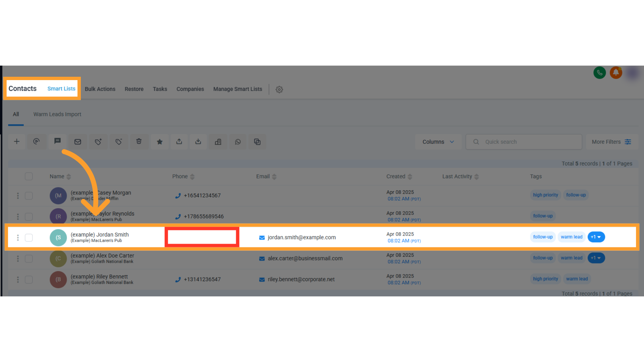Screen dimensions: 644x362
Task: Open the More Filters button
Action: [x=611, y=142]
